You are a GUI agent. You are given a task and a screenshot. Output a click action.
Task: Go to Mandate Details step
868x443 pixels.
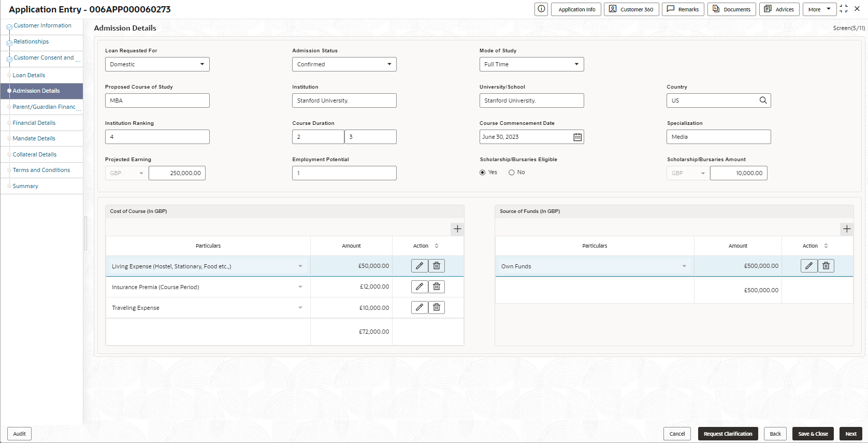(34, 138)
